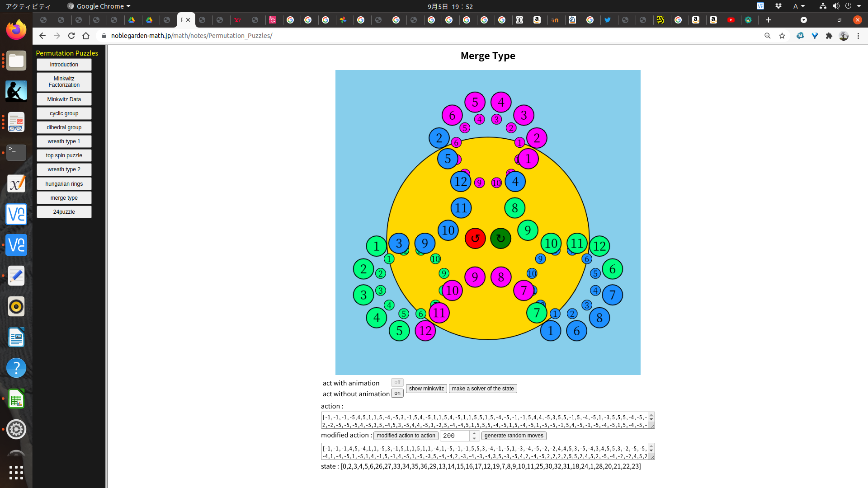Click the red counterclockwise rotation button in the puzzle
Screen dimensions: 868x488
tap(475, 239)
